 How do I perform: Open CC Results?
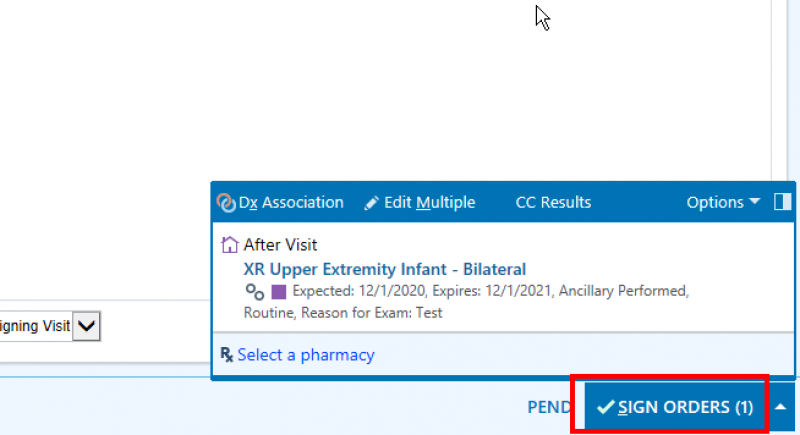click(553, 202)
